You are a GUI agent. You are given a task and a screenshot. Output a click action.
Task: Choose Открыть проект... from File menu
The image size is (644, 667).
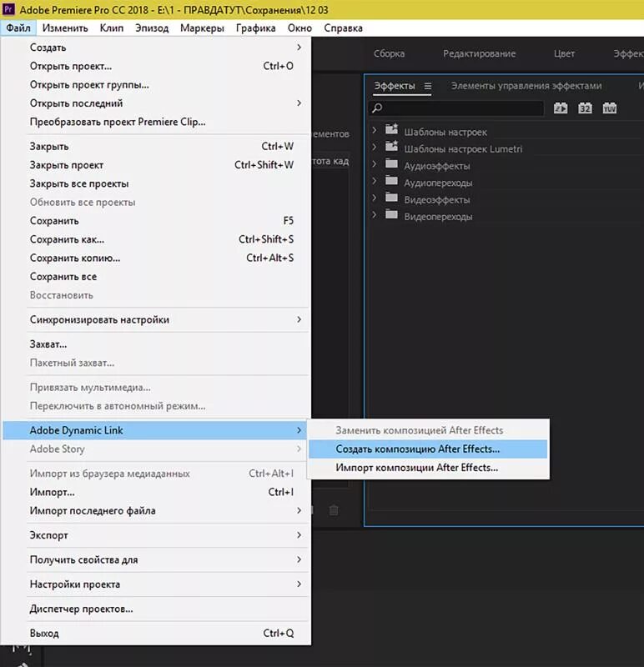156,66
